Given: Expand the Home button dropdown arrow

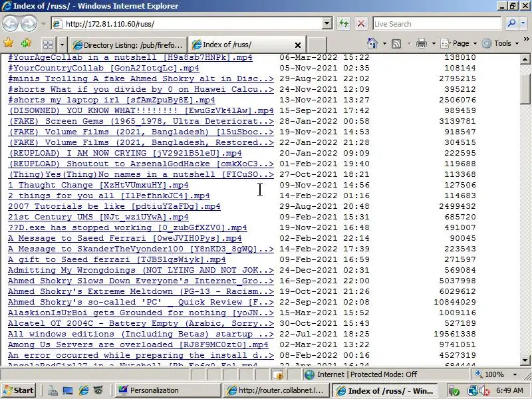Looking at the screenshot, I should 384,43.
